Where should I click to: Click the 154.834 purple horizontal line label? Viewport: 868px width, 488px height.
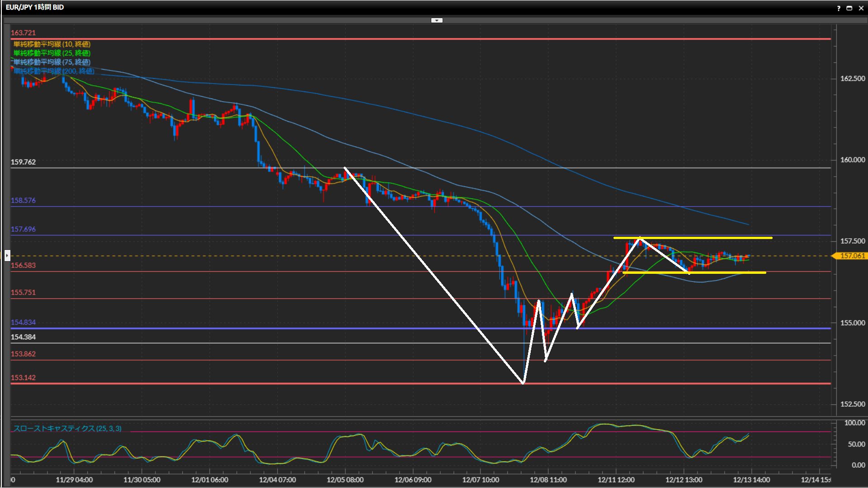click(x=23, y=322)
